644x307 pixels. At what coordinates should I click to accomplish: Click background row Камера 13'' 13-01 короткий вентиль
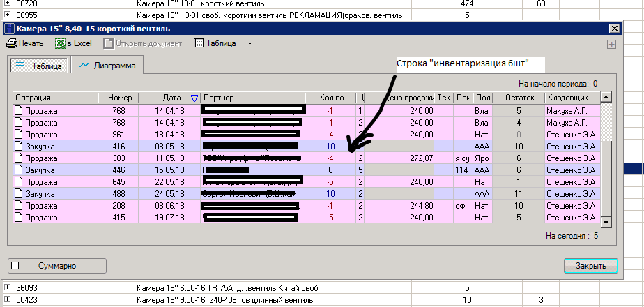point(201,3)
